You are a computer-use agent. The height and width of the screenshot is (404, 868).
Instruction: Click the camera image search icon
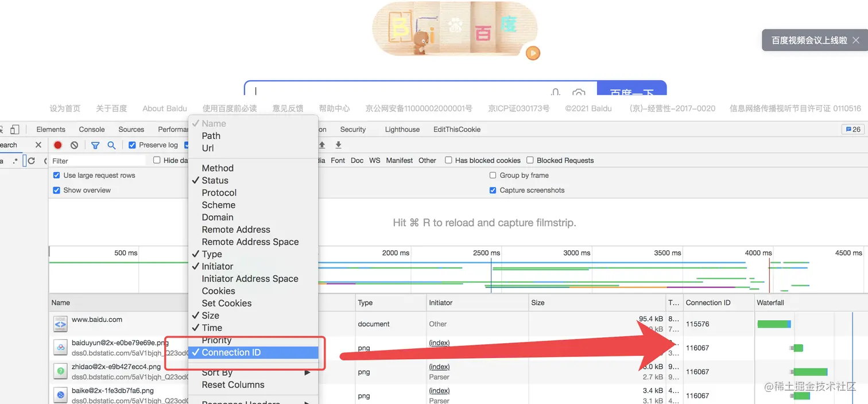coord(579,92)
